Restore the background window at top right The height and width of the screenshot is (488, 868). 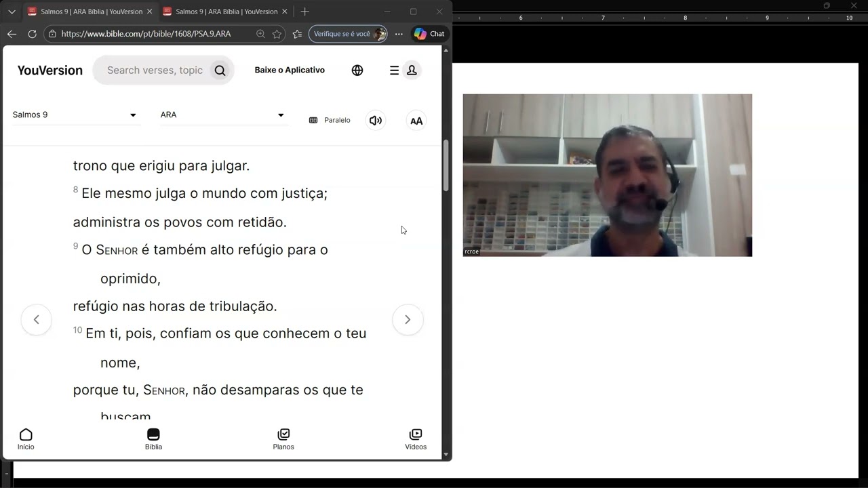tap(827, 5)
